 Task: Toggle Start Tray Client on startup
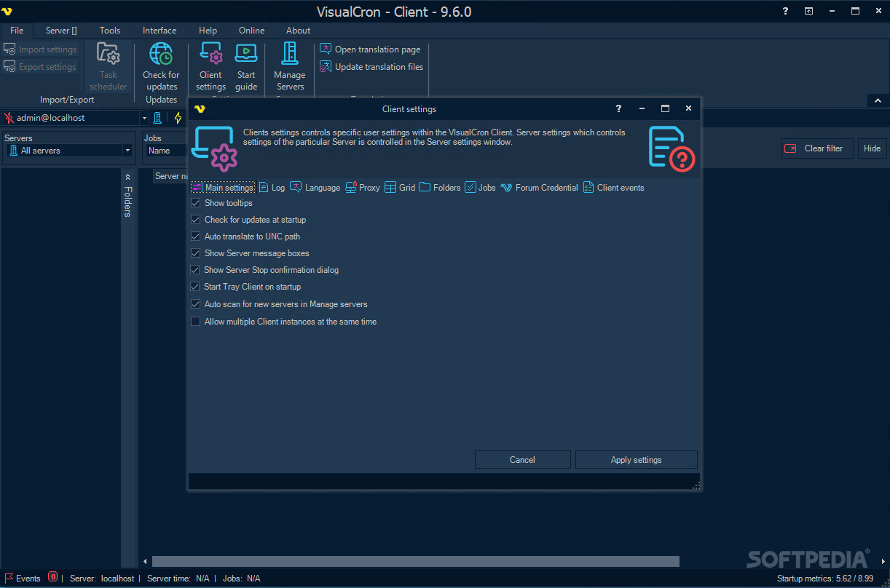click(195, 287)
